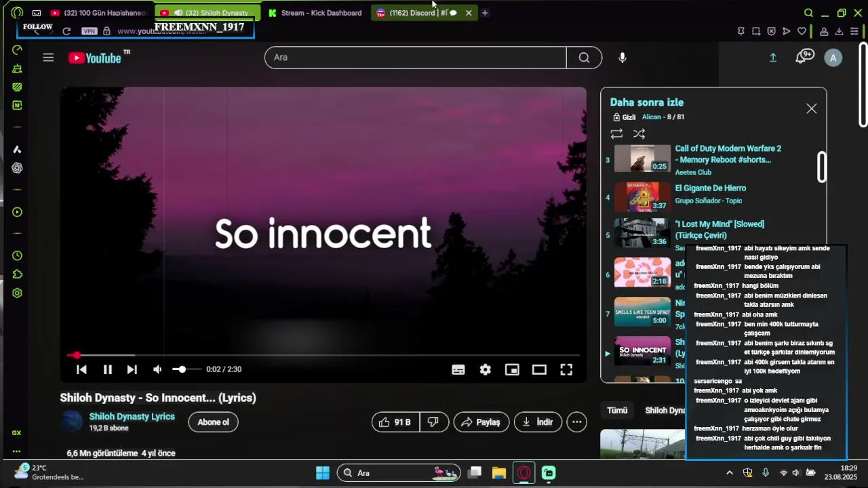Seek on the video progress bar

(323, 355)
